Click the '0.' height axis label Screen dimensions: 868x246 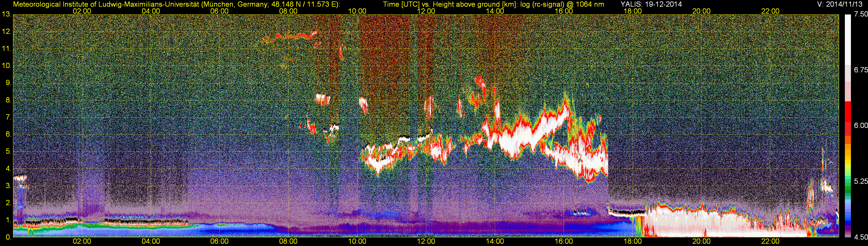click(x=8, y=237)
